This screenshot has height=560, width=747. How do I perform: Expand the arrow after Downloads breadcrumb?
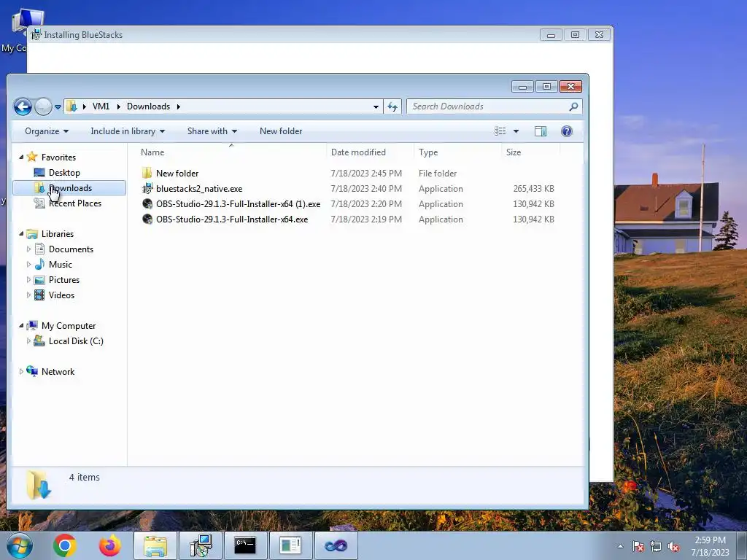pos(179,106)
